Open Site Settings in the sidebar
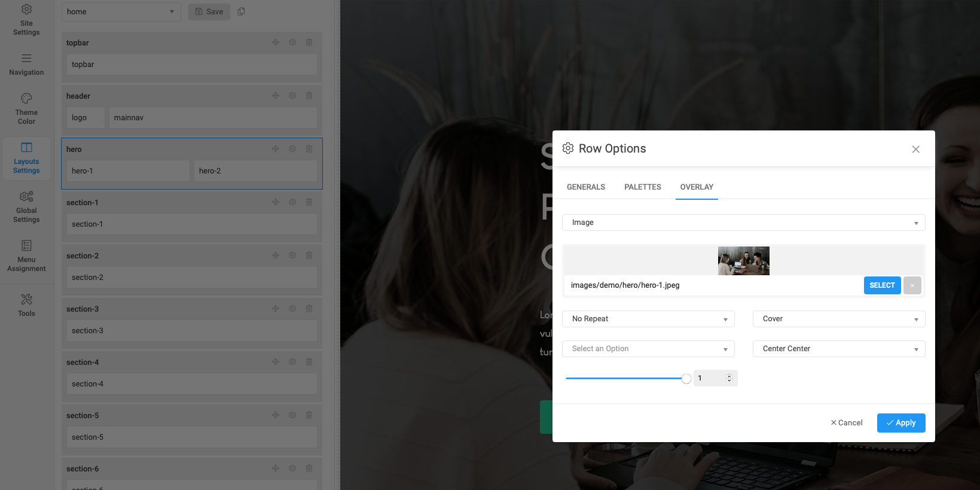The height and width of the screenshot is (490, 980). 26,20
